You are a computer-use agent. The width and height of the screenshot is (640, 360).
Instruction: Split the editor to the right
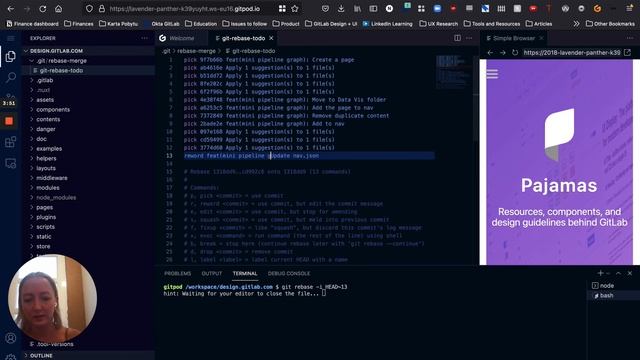pos(458,38)
